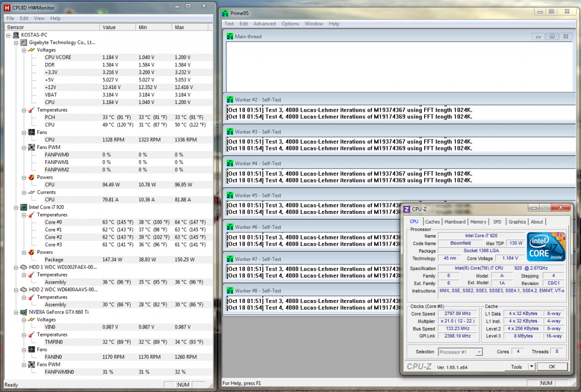Click the motherboard icon beside Gigabyte Technology
The image size is (581, 392).
click(24, 43)
